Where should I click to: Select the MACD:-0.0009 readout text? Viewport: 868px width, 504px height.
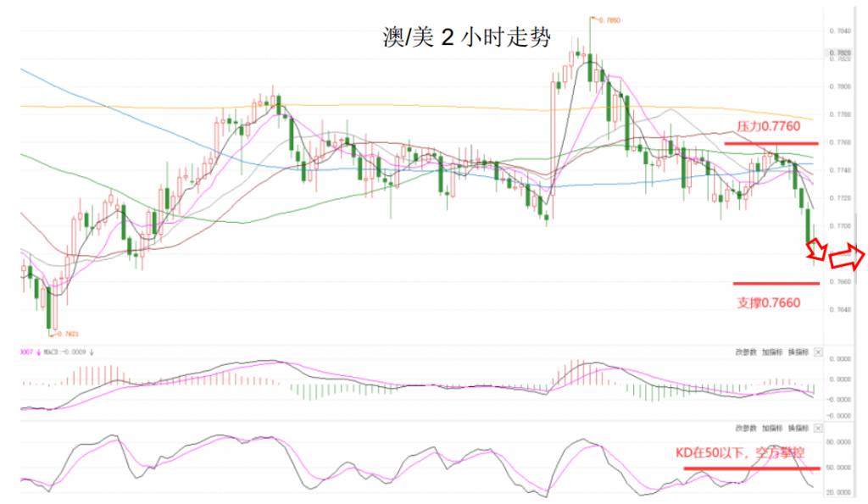point(64,352)
